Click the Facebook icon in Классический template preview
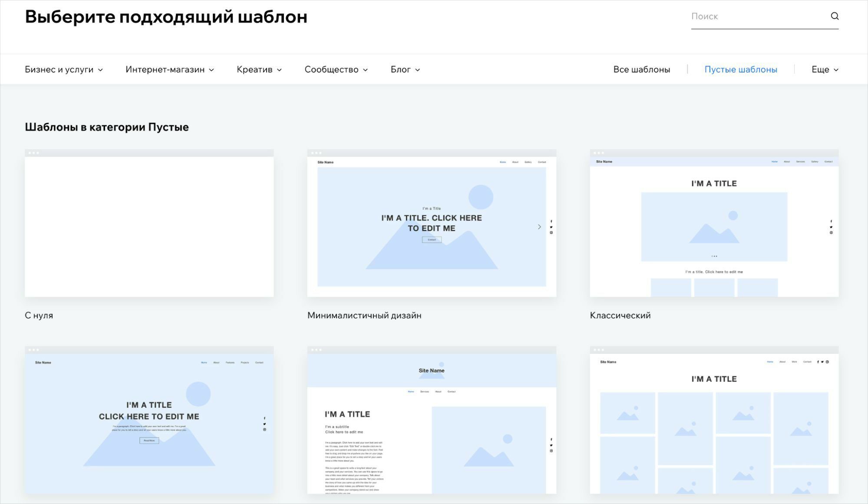Image resolution: width=868 pixels, height=504 pixels. pos(831,221)
